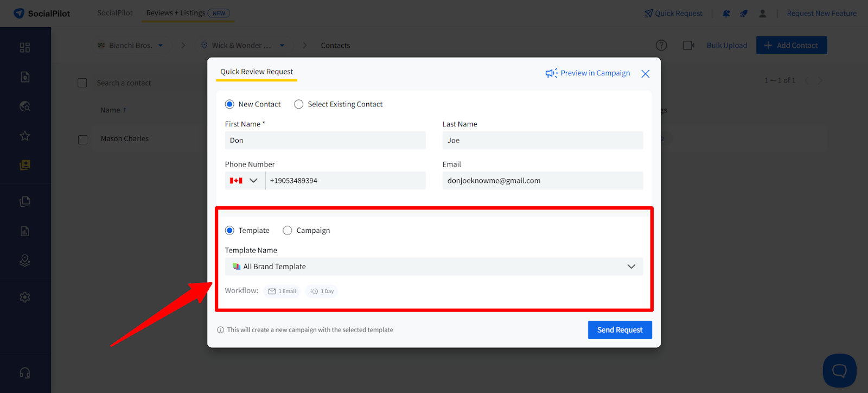Open the copy templates icon in sidebar
The height and width of the screenshot is (393, 868).
25,201
